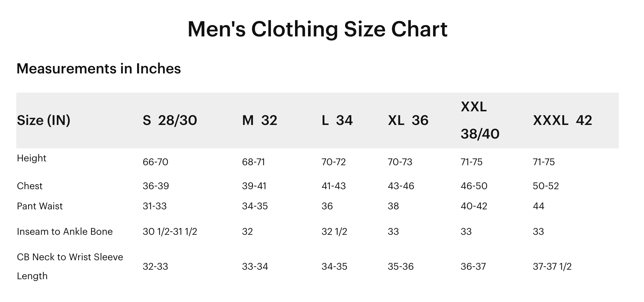
Task: Select the XXL 38/40 size header
Action: tap(480, 120)
